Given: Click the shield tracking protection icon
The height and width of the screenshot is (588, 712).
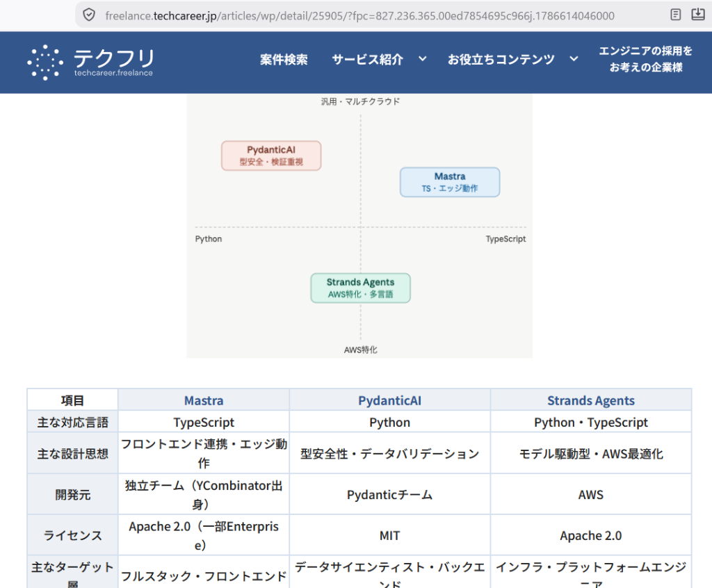Looking at the screenshot, I should click(x=89, y=15).
